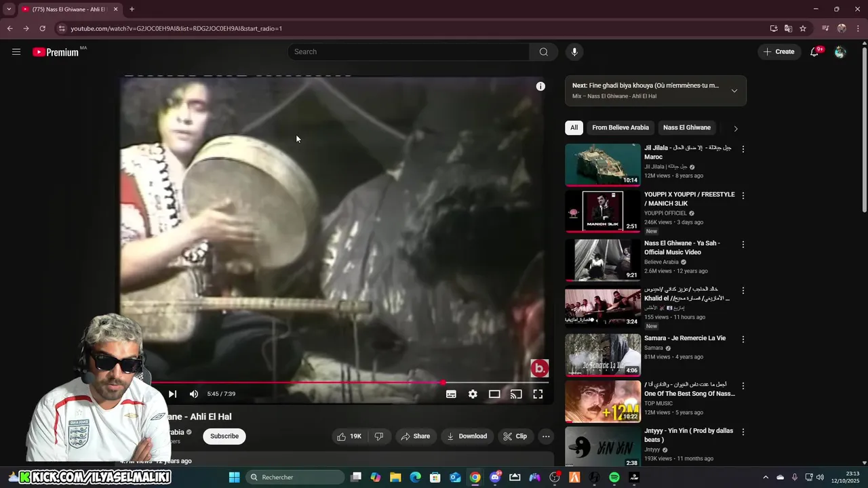Image resolution: width=868 pixels, height=488 pixels.
Task: Like the video with 19K likes
Action: (x=350, y=436)
